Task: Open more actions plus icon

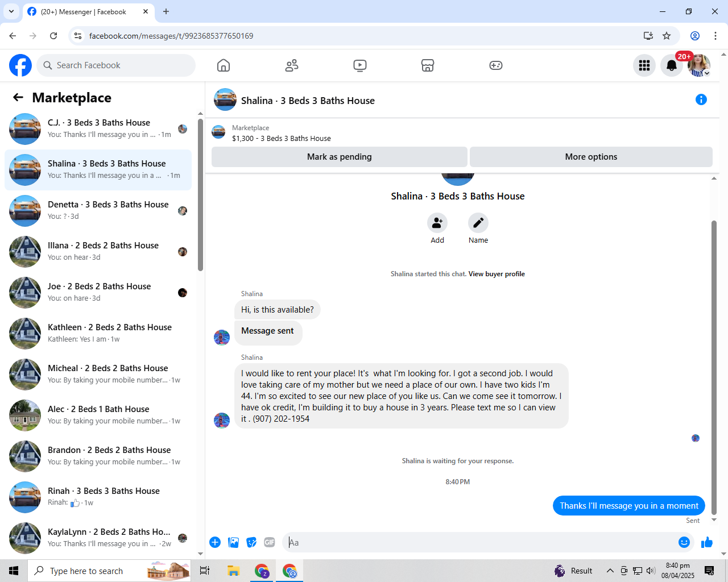Action: tap(215, 542)
